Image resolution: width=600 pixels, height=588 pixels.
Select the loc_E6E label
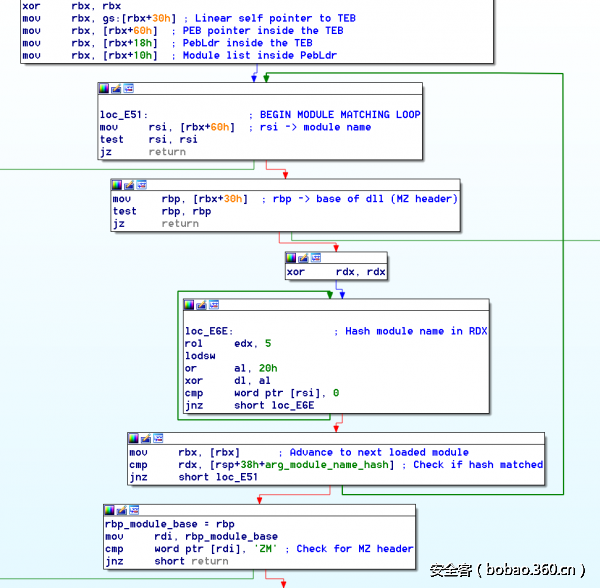[x=209, y=332]
